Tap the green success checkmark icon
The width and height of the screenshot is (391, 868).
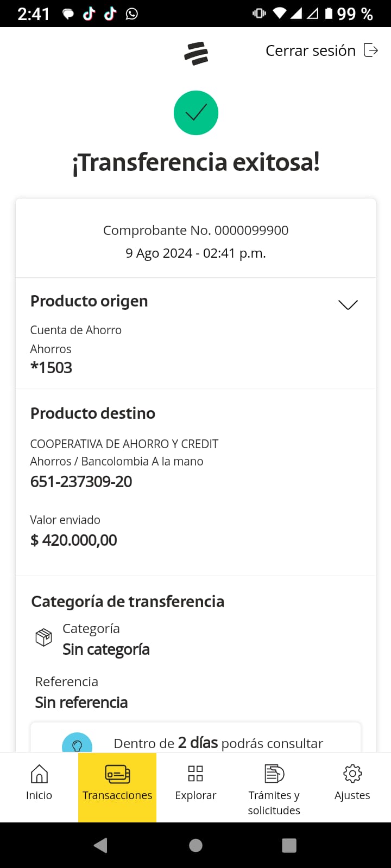click(196, 113)
